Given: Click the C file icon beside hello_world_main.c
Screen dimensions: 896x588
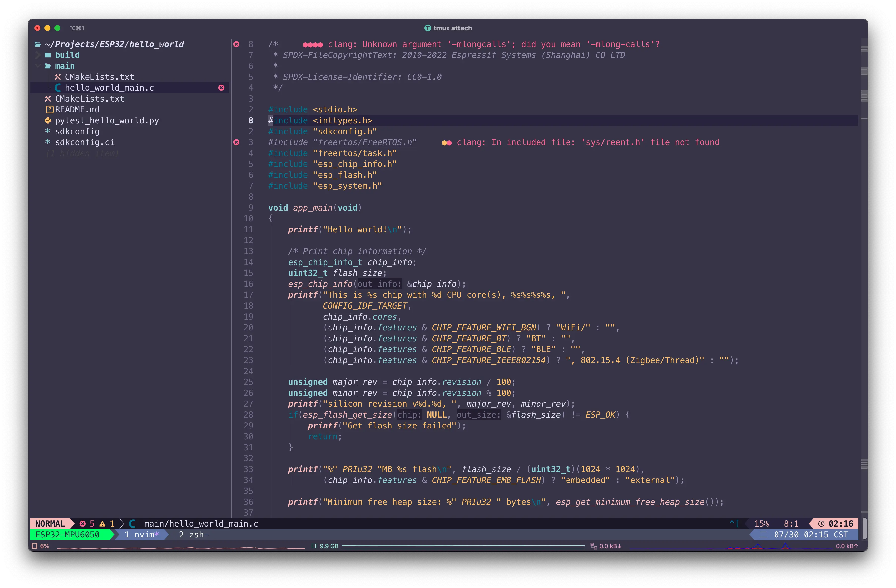Looking at the screenshot, I should click(x=58, y=88).
